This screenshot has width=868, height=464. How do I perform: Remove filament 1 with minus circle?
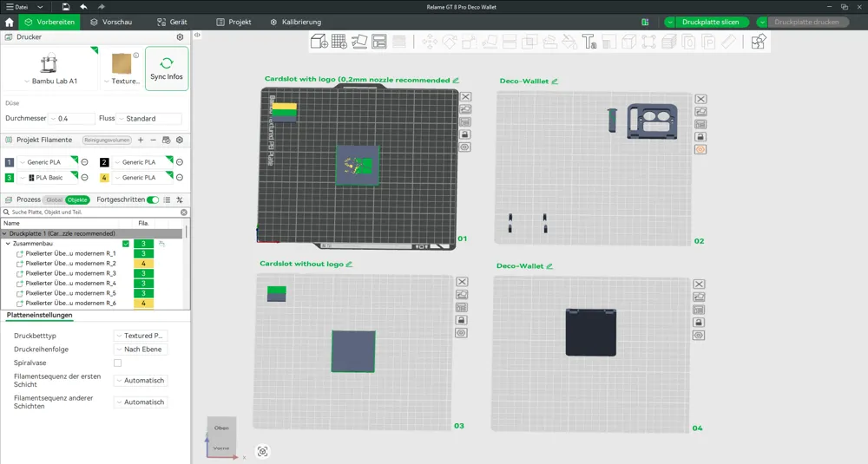click(85, 162)
